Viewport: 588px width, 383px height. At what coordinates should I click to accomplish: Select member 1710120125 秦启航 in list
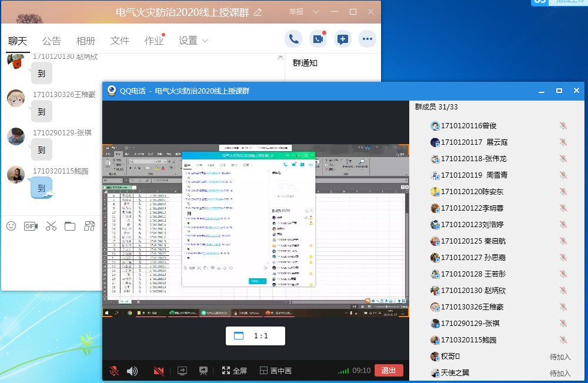coord(473,241)
